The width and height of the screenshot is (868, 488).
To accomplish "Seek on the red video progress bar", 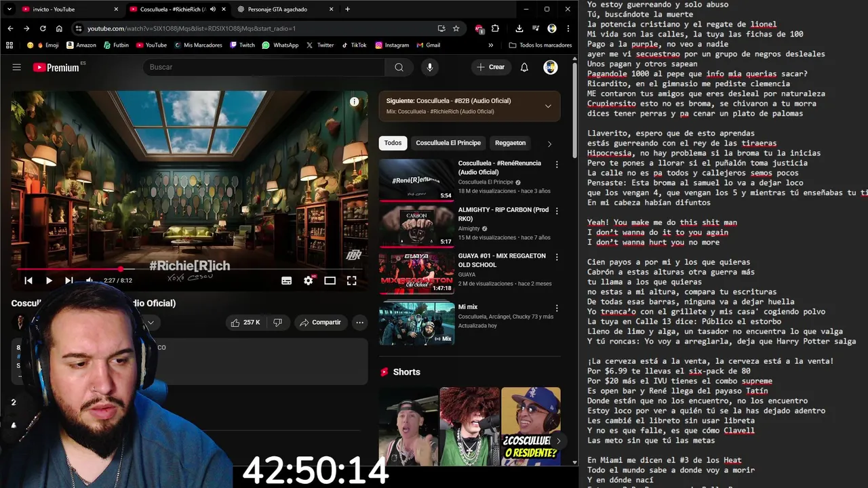I will [x=189, y=269].
